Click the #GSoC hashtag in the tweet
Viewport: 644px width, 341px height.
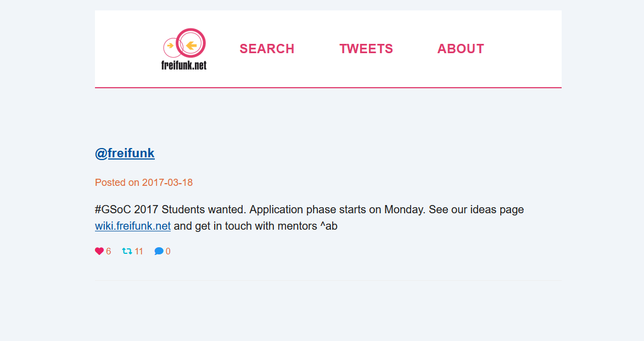click(113, 209)
